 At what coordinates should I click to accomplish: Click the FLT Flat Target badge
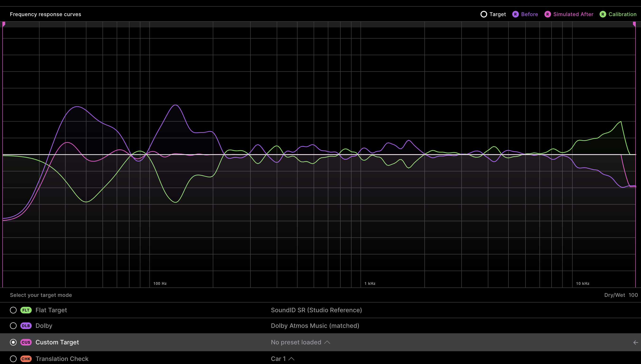coord(26,310)
